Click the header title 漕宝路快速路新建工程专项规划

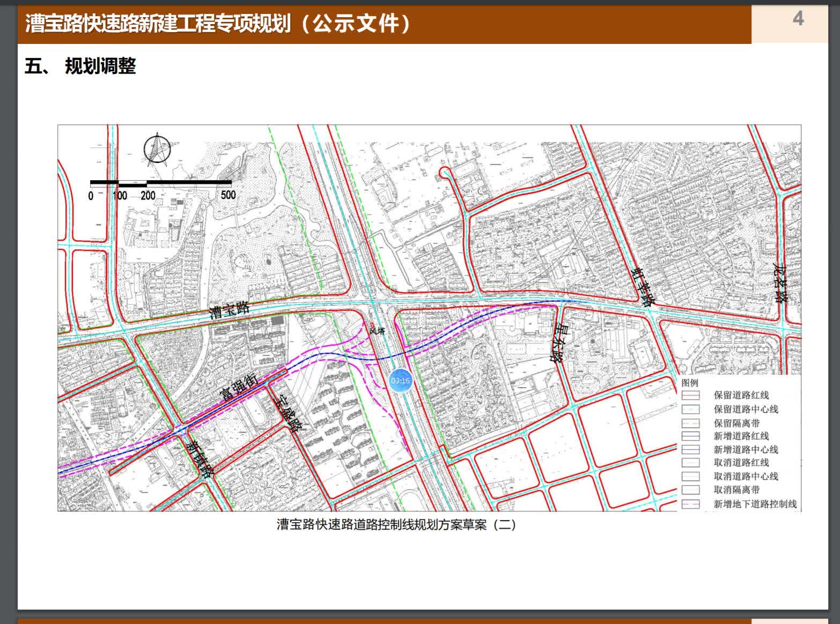tap(158, 24)
